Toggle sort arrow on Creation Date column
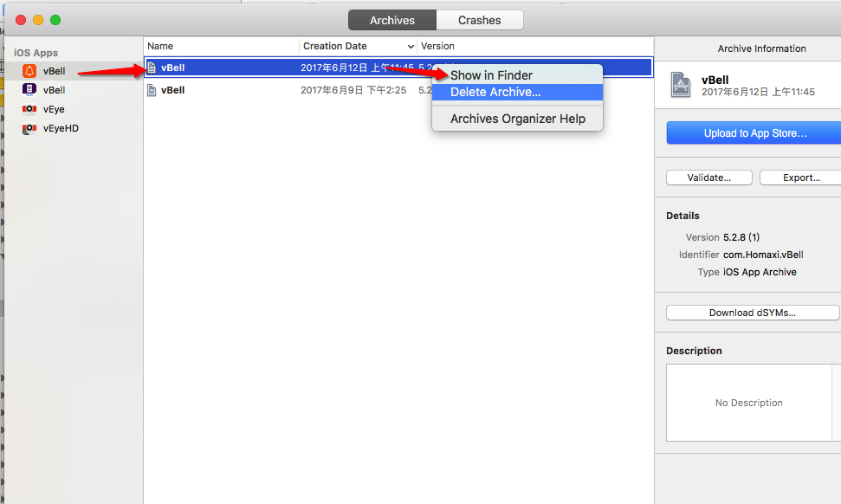 (x=411, y=47)
